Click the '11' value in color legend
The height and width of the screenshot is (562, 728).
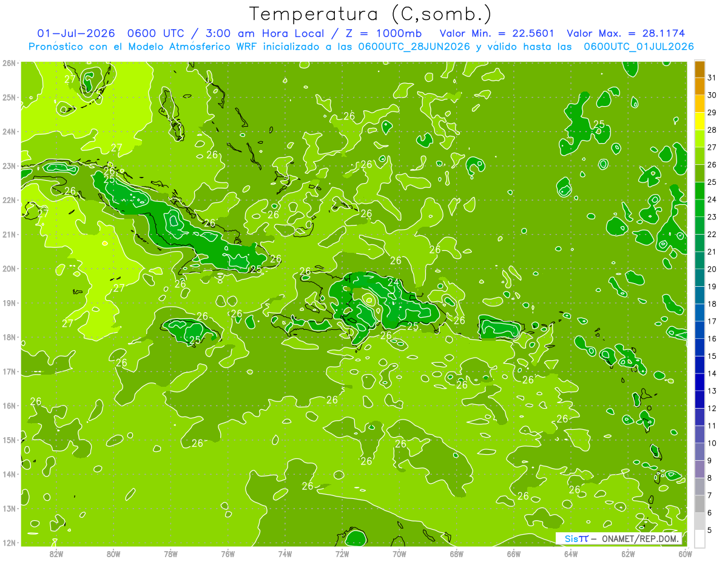pos(712,426)
